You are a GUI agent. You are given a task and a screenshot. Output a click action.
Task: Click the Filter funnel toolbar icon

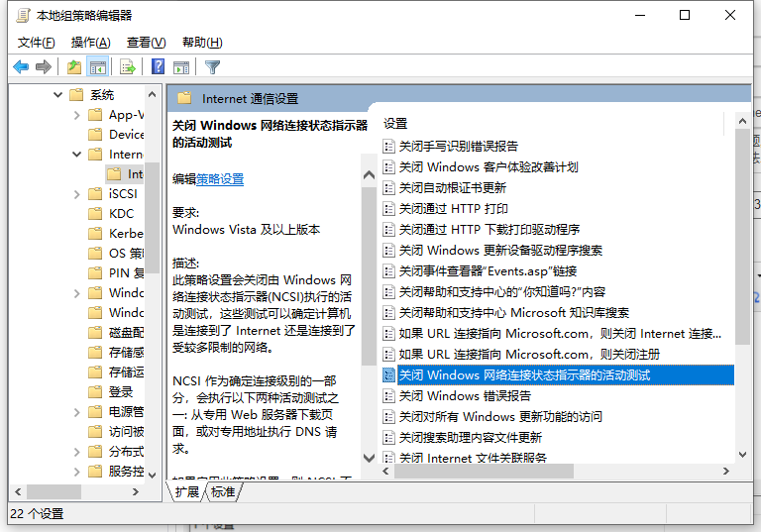(x=213, y=66)
